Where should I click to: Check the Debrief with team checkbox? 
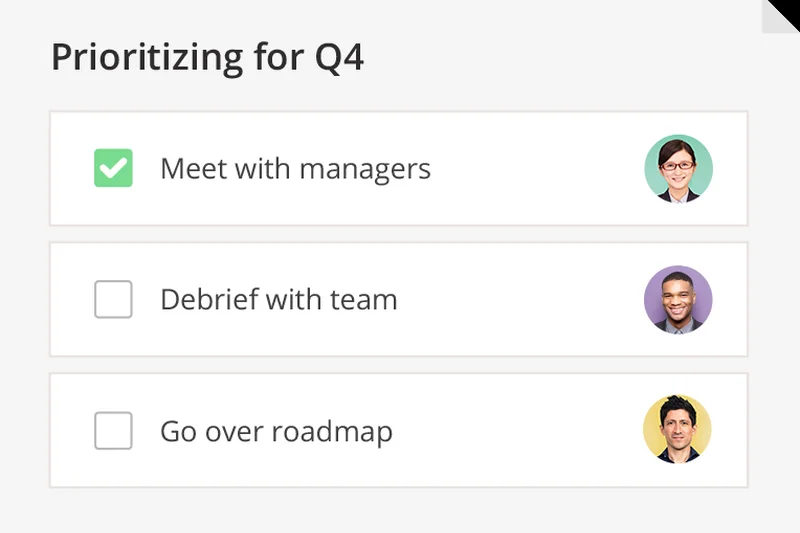point(113,299)
